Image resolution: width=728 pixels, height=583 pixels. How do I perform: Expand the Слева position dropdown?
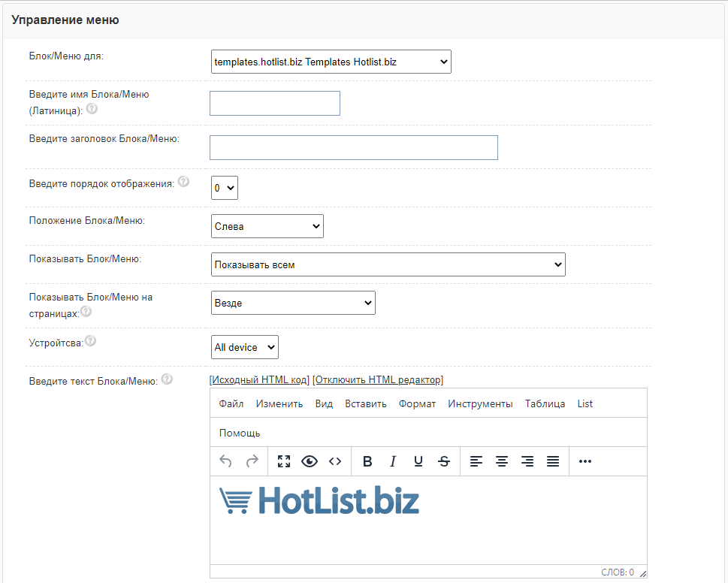coord(267,226)
